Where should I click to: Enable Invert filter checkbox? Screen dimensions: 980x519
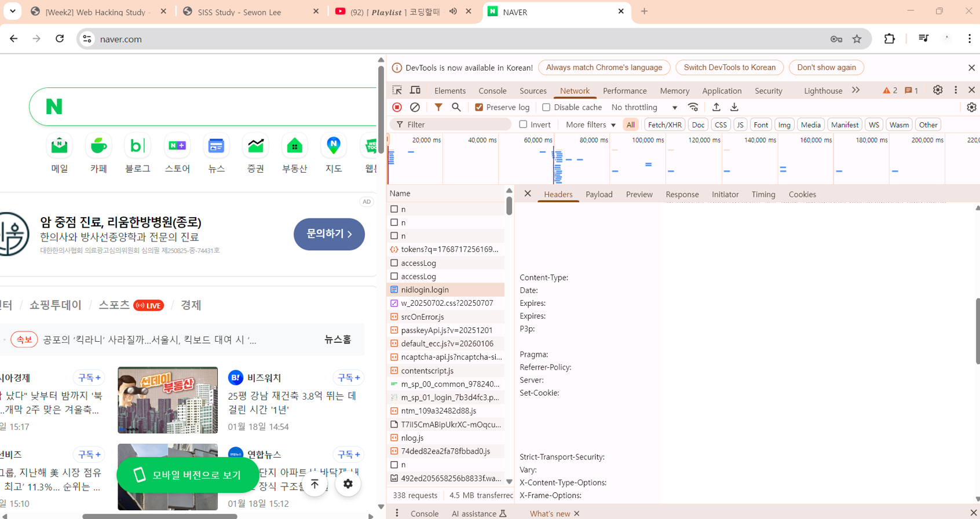(x=523, y=125)
